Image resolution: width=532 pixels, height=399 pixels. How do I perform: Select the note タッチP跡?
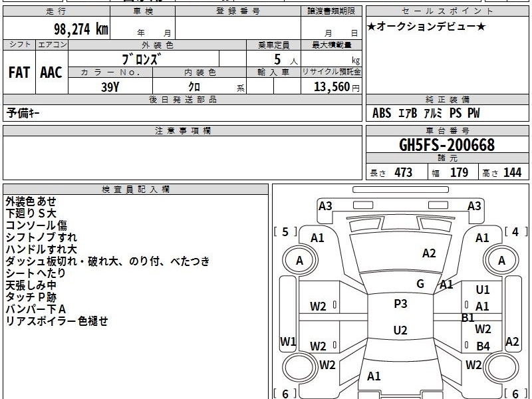(x=31, y=297)
